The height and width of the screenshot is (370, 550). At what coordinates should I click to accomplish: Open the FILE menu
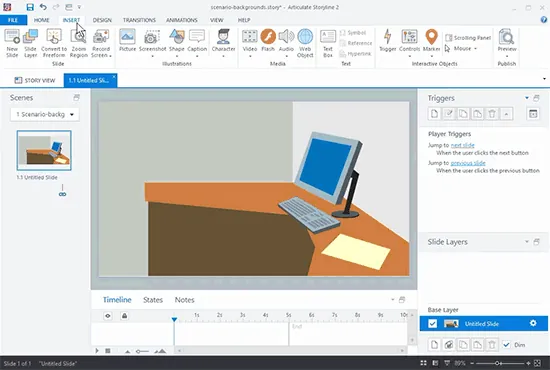point(13,20)
